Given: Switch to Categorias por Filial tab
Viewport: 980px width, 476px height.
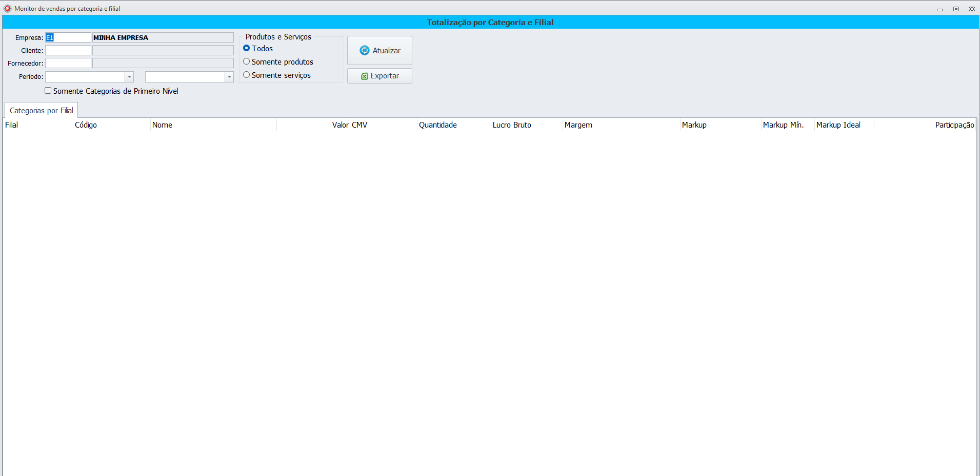Looking at the screenshot, I should click(41, 110).
